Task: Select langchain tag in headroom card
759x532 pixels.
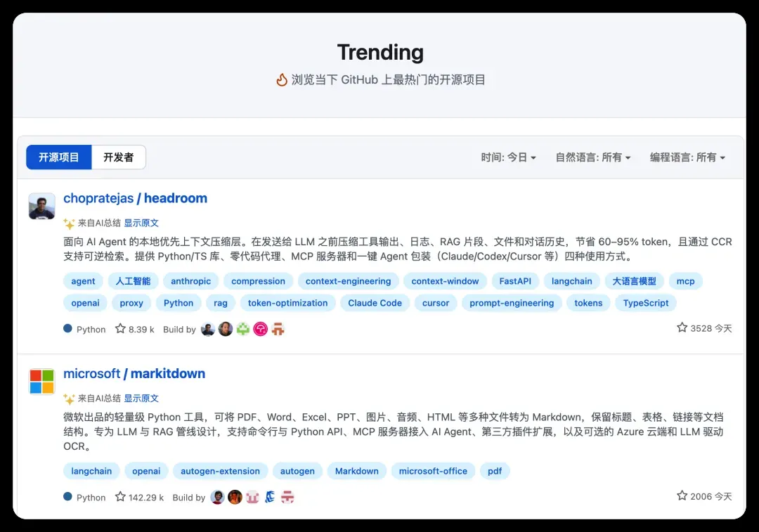Action: click(x=571, y=281)
